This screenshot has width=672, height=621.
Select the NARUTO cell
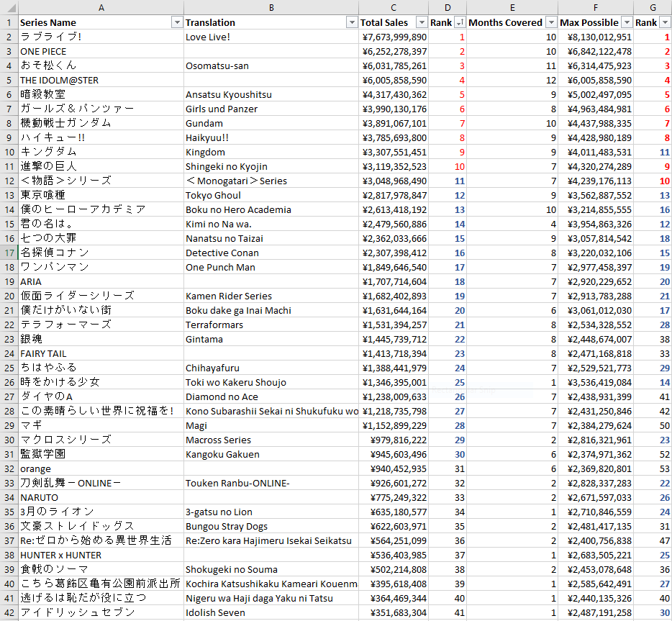coord(101,497)
